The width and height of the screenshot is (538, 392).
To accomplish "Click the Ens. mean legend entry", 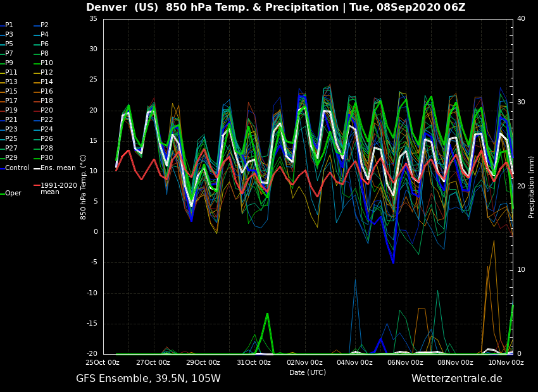I will pyautogui.click(x=58, y=168).
